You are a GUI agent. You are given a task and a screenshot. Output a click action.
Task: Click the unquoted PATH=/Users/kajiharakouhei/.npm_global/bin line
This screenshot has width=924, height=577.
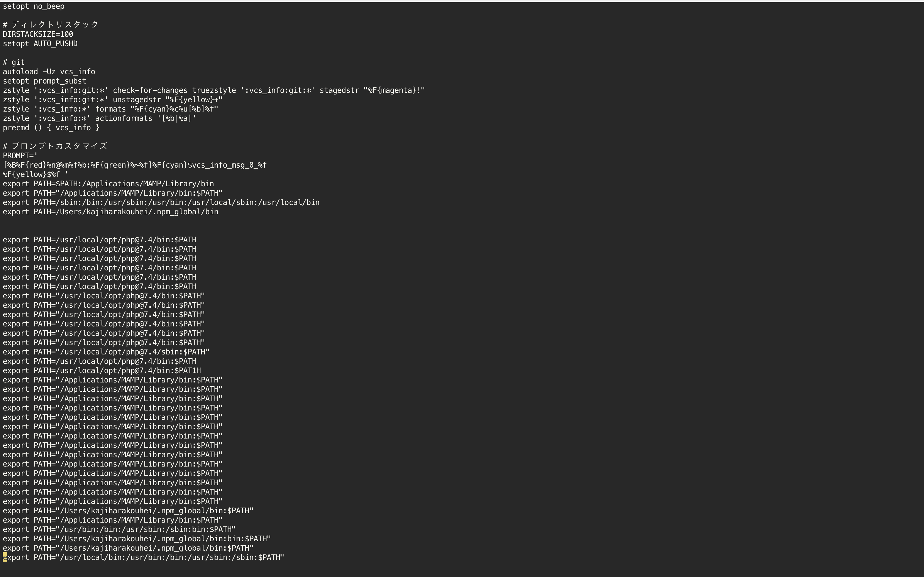pos(111,212)
